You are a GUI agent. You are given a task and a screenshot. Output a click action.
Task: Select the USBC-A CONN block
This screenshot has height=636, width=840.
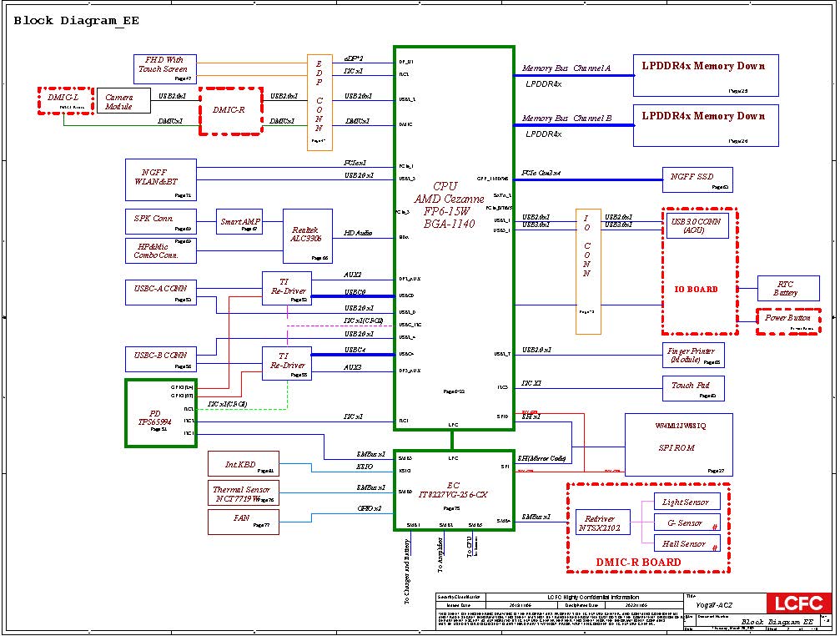tap(161, 293)
